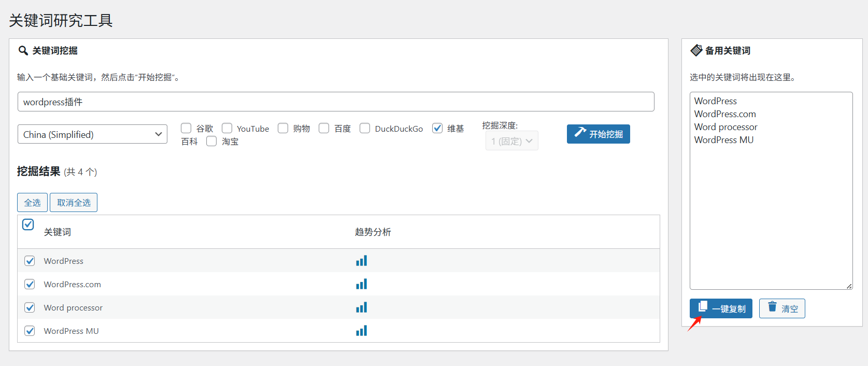
Task: Click the resize handle of keyword textarea
Action: [x=849, y=286]
